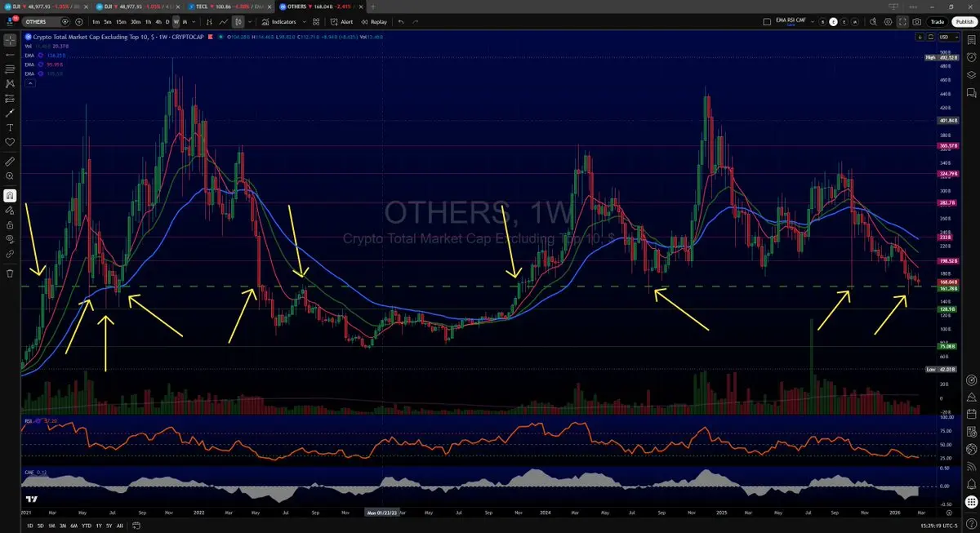This screenshot has width=980, height=533.
Task: Open the Indicators dialog
Action: tap(279, 22)
